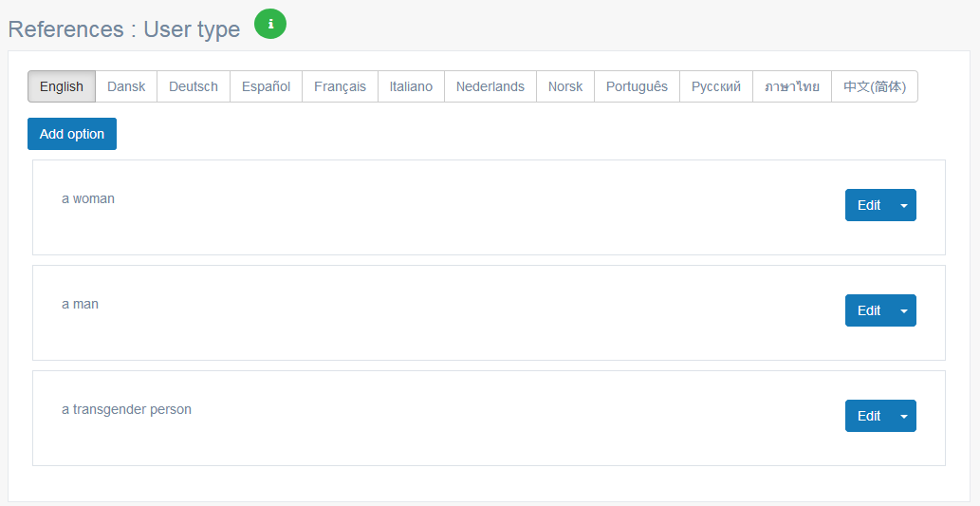
Task: Open dropdown caret for "a transgender person" row
Action: click(904, 416)
